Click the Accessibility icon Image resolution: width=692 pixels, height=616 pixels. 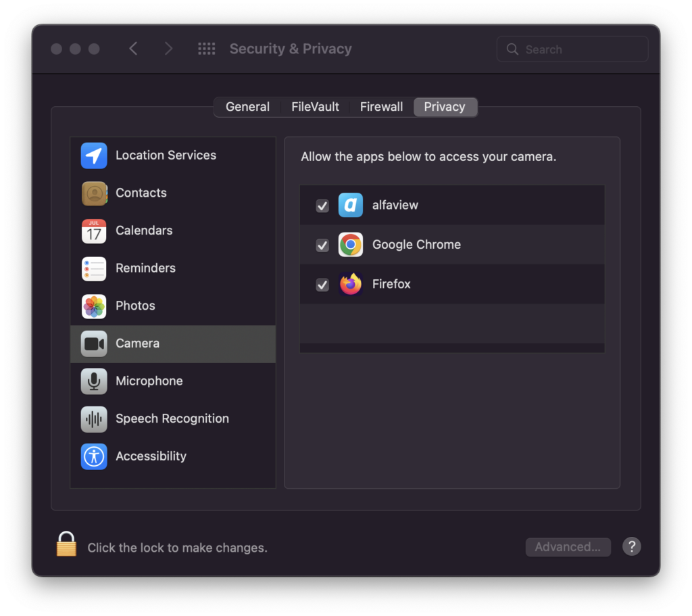click(x=93, y=456)
